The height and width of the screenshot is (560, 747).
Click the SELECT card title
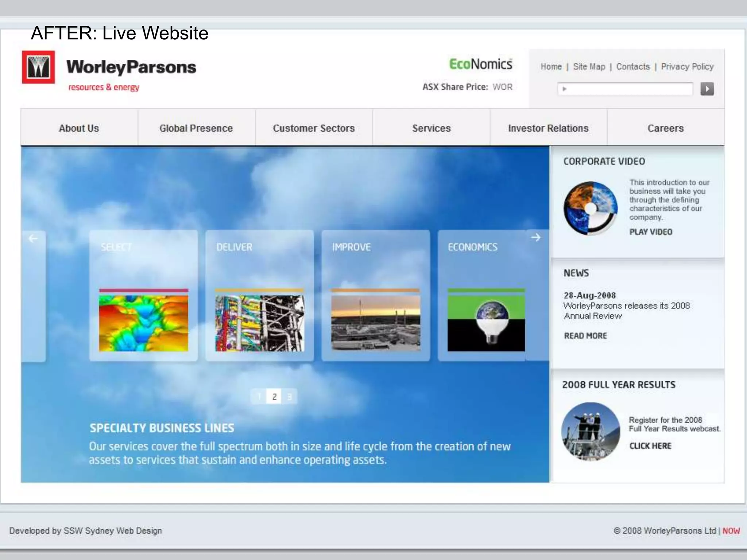pyautogui.click(x=116, y=247)
